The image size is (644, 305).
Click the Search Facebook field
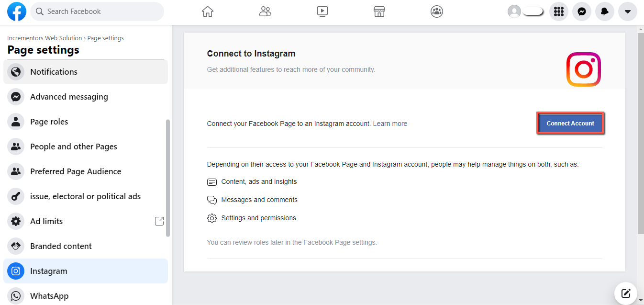click(97, 11)
